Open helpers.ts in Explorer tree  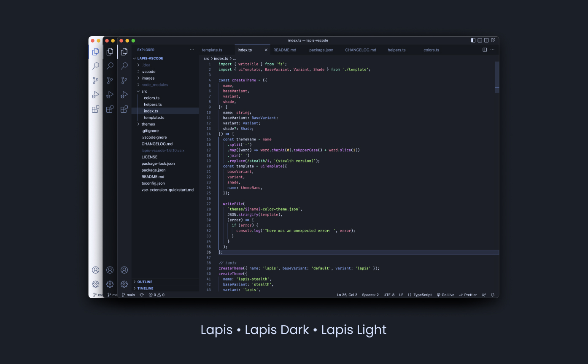point(165,104)
